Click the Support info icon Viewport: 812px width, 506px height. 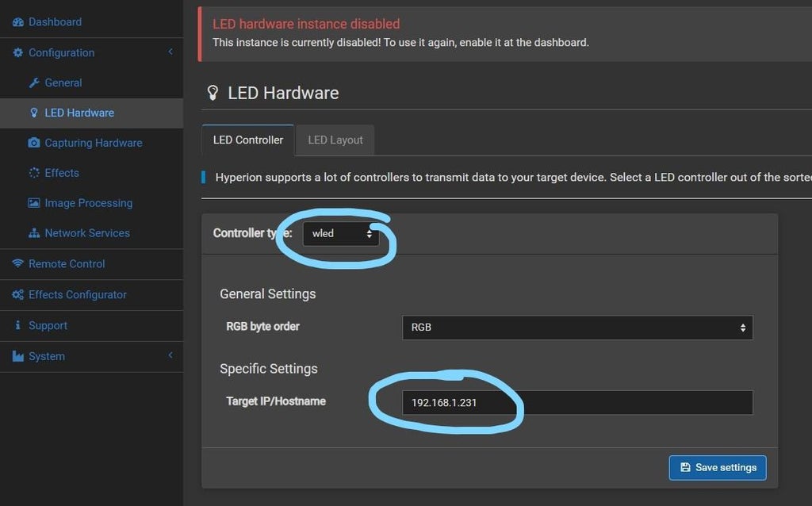pos(19,325)
